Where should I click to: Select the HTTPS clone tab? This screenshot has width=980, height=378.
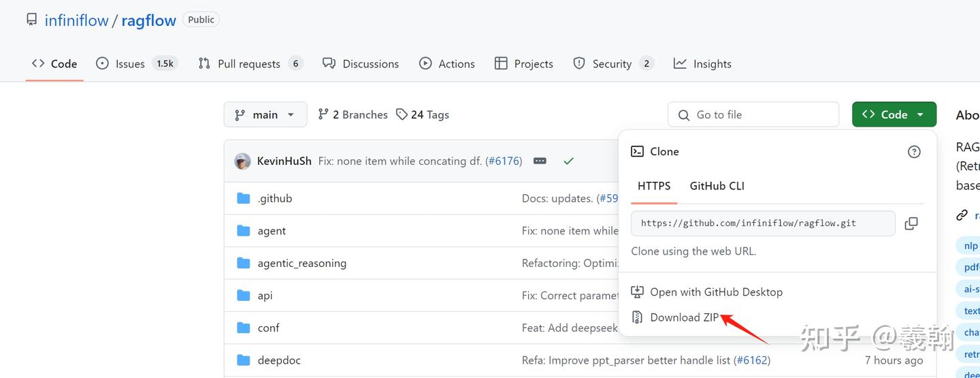tap(654, 186)
